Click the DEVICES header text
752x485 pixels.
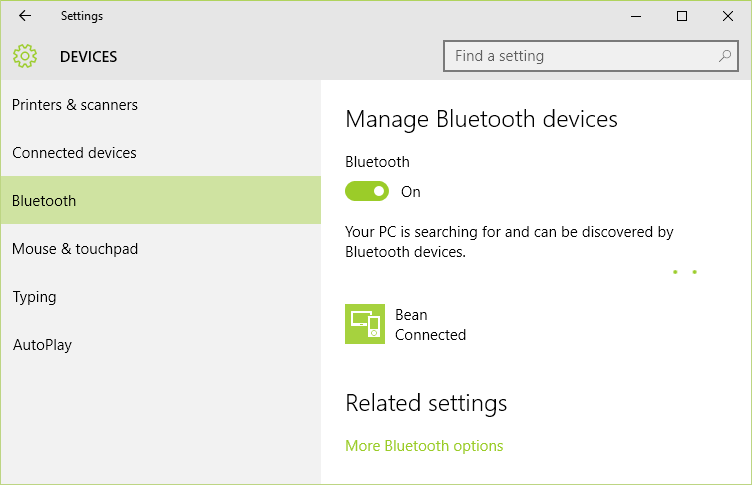[x=88, y=57]
